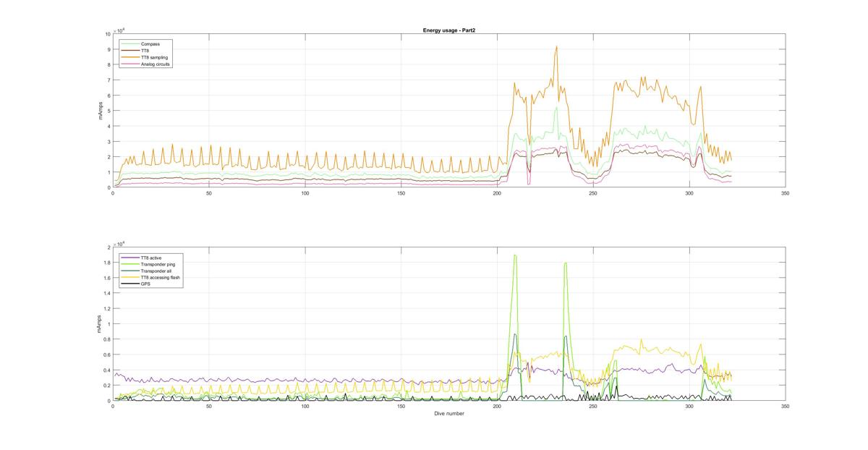Image resolution: width=868 pixels, height=450 pixels.
Task: Select the "GPS" legend label
Action: (145, 284)
